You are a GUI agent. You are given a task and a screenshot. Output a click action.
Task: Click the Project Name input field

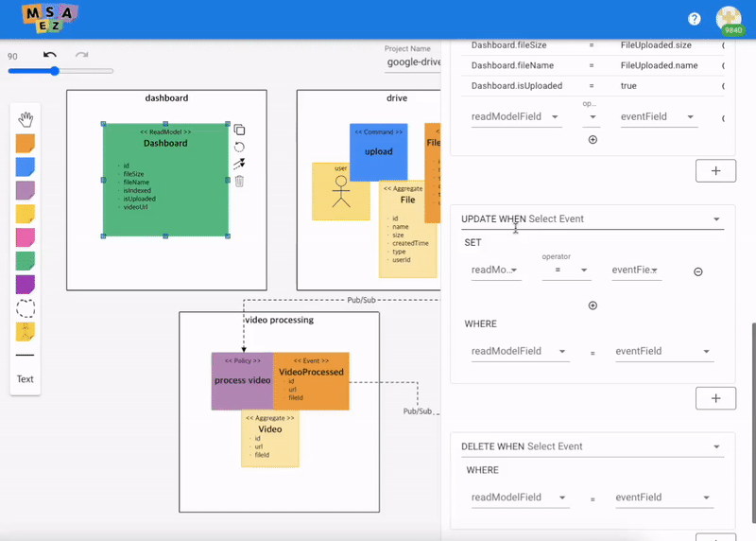coord(413,64)
